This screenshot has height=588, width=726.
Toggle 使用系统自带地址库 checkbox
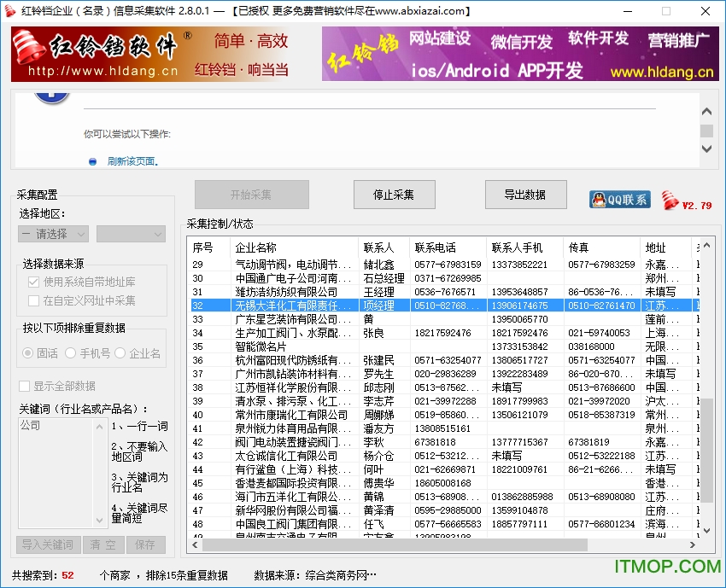click(x=33, y=282)
